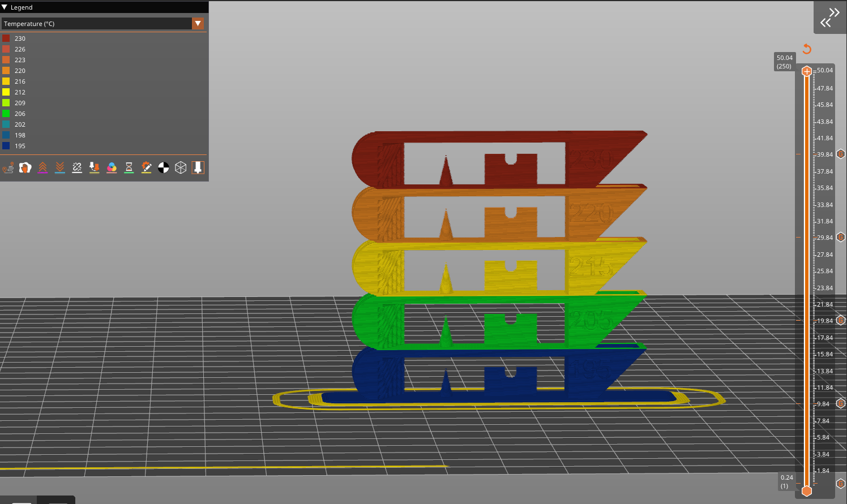Click the 220 temperature color swatch
The width and height of the screenshot is (847, 504).
pyautogui.click(x=6, y=71)
